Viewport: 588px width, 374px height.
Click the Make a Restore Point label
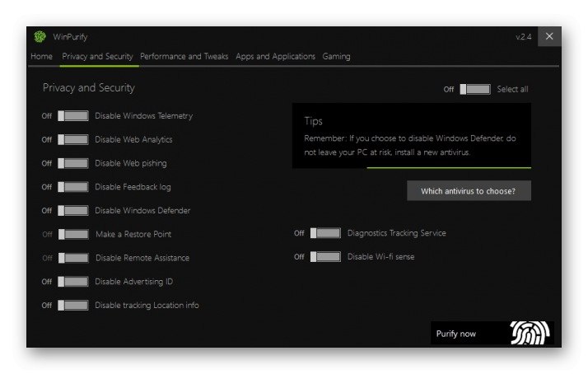pos(133,235)
